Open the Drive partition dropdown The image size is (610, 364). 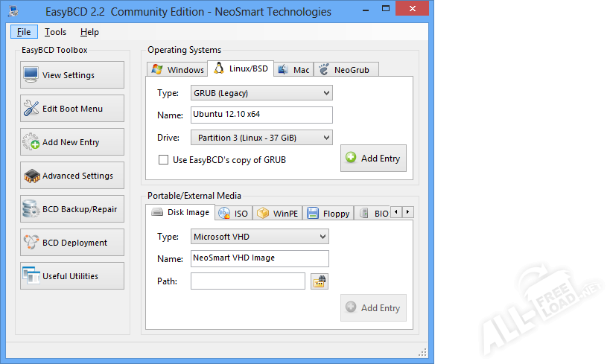[x=261, y=138]
